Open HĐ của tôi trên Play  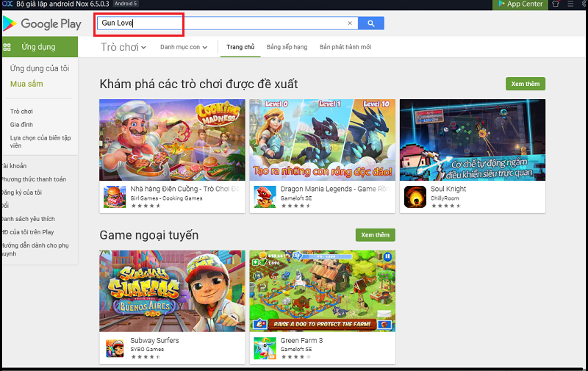click(x=27, y=232)
